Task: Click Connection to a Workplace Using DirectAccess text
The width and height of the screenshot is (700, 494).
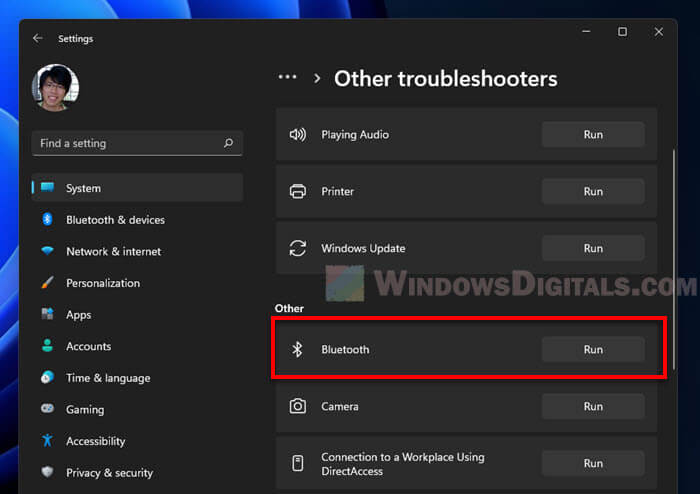Action: pos(403,464)
